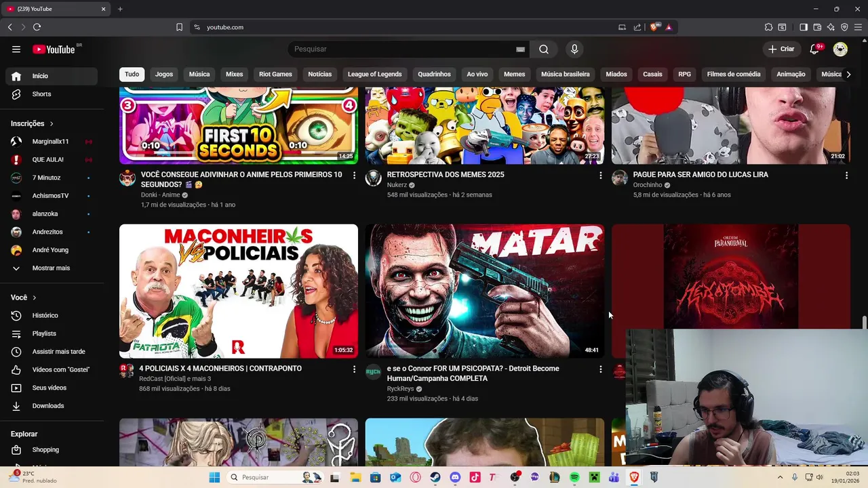Open the André Young channel

coord(49,250)
